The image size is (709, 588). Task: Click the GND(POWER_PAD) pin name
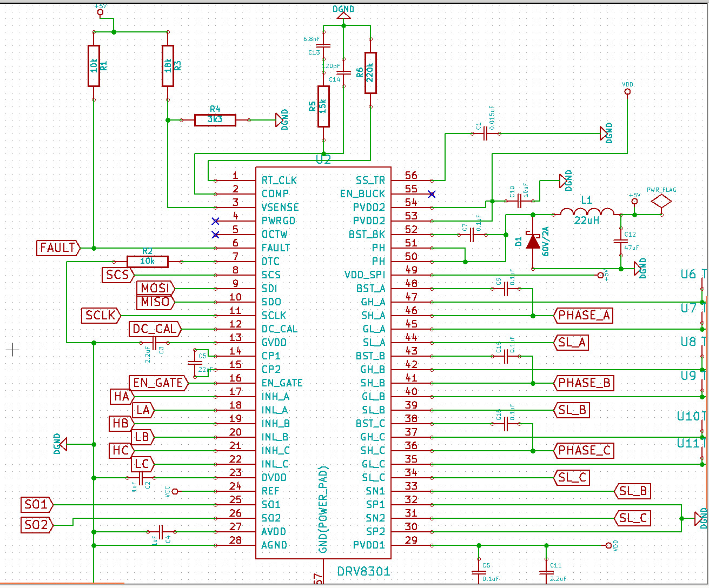click(x=323, y=510)
